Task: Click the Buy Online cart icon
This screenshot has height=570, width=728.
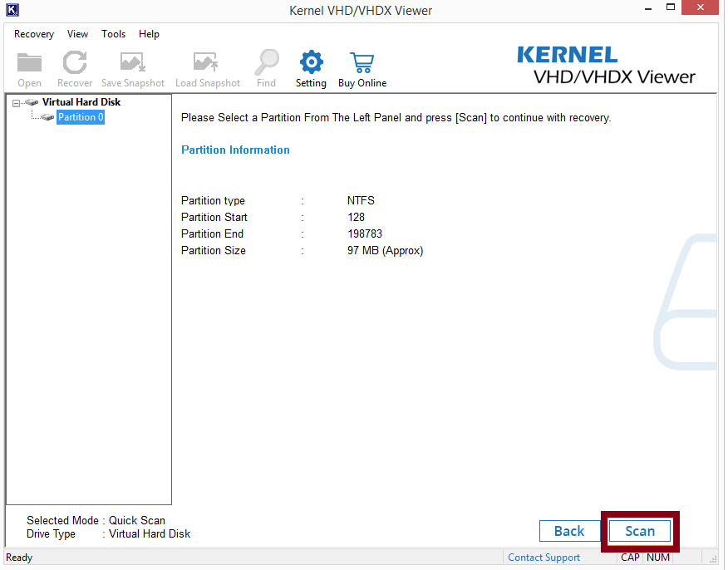Action: [362, 62]
